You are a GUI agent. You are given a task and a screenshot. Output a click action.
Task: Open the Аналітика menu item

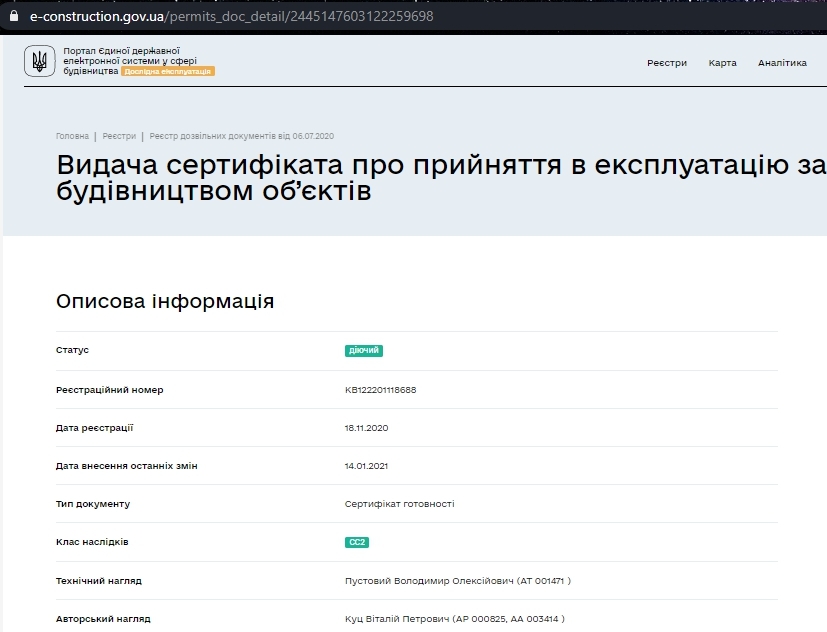pos(782,63)
